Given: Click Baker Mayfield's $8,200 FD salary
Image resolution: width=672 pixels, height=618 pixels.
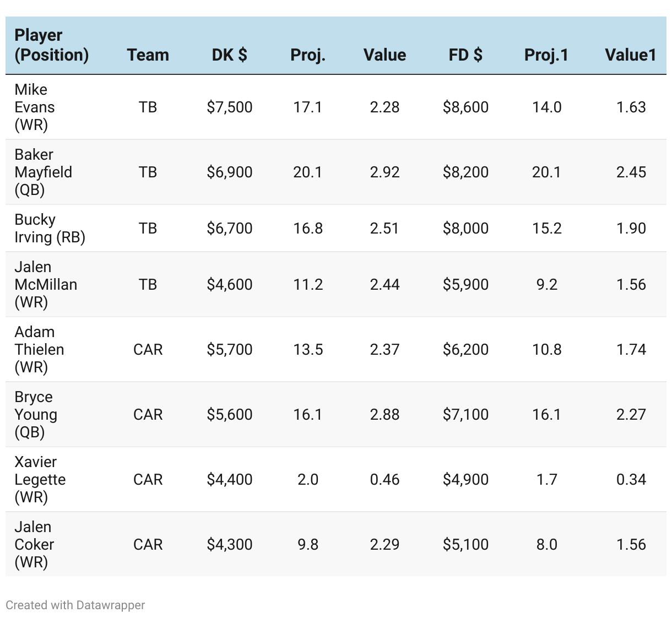Looking at the screenshot, I should coord(465,172).
